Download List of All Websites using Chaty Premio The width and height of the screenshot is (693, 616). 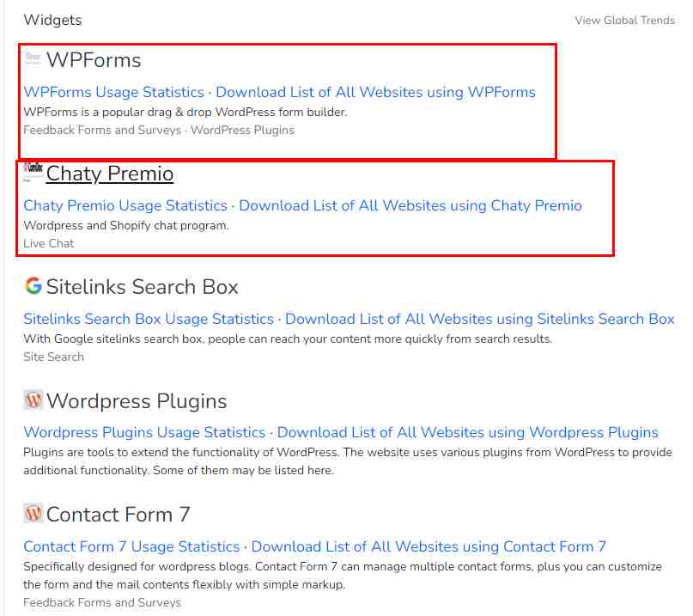[x=410, y=205]
